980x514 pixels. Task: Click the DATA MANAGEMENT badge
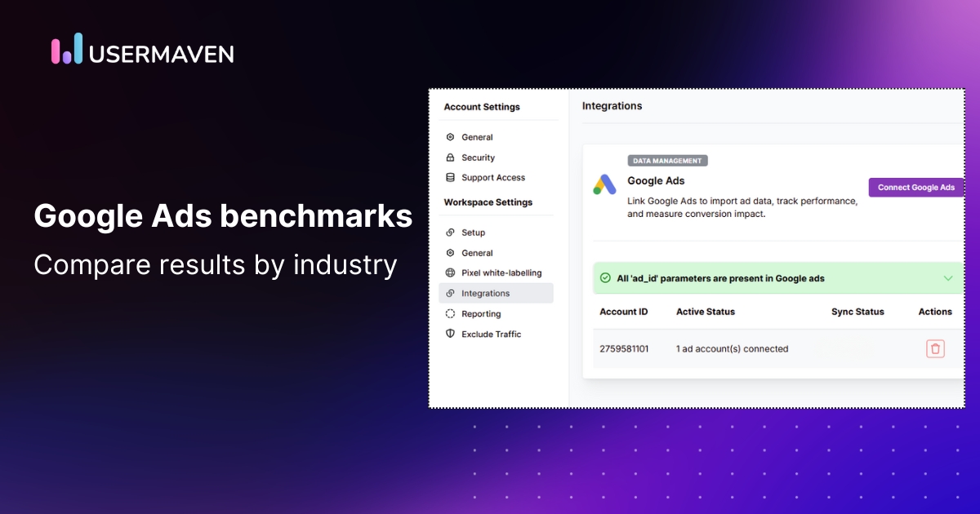pyautogui.click(x=667, y=160)
